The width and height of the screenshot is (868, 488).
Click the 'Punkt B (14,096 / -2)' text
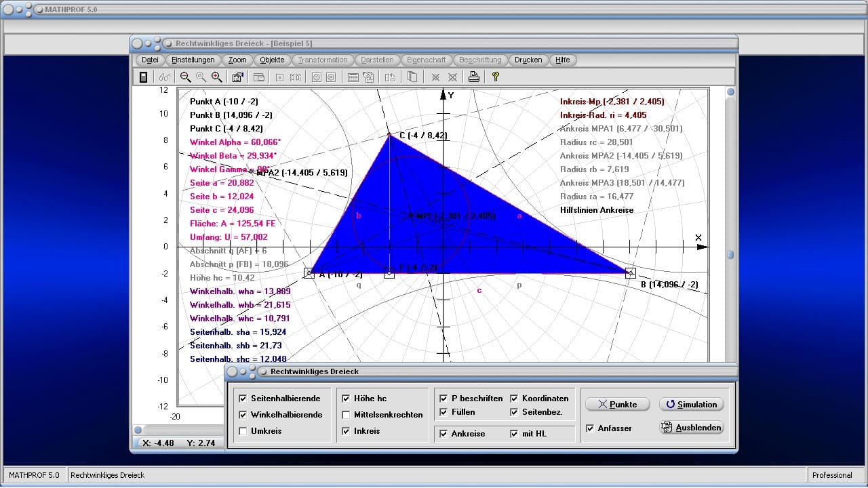click(231, 115)
